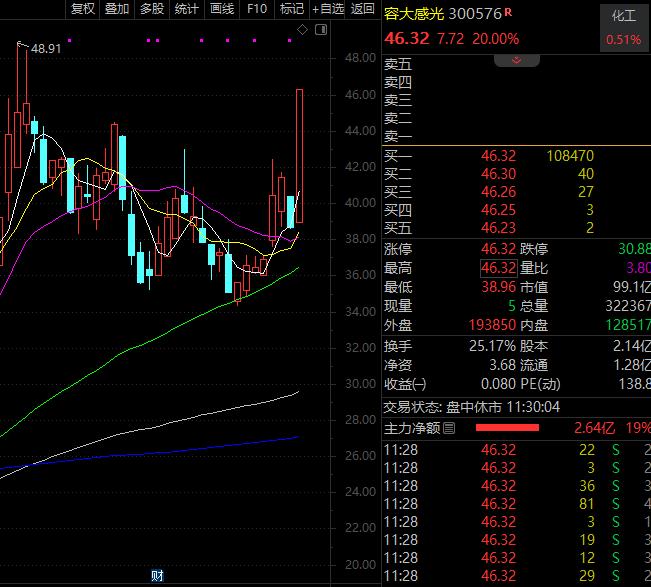Select the 叠加 overlay toolbar item
This screenshot has width=651, height=587.
[117, 9]
